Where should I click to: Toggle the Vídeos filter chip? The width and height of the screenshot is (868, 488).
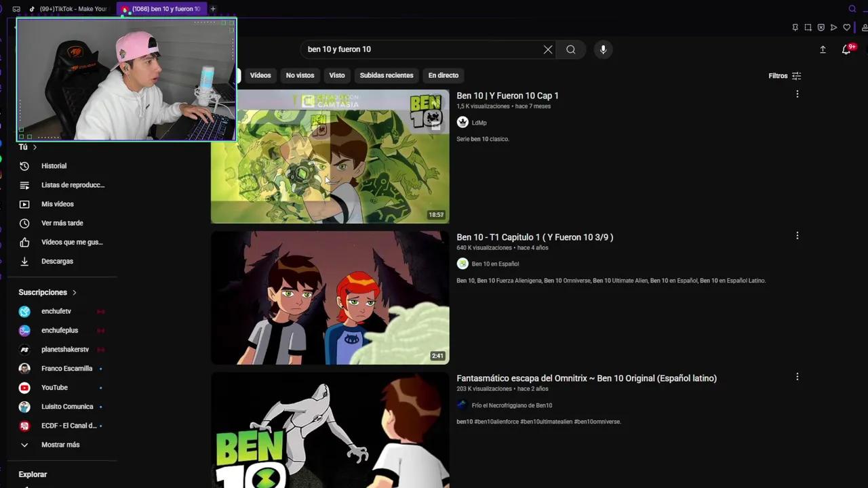click(x=260, y=75)
